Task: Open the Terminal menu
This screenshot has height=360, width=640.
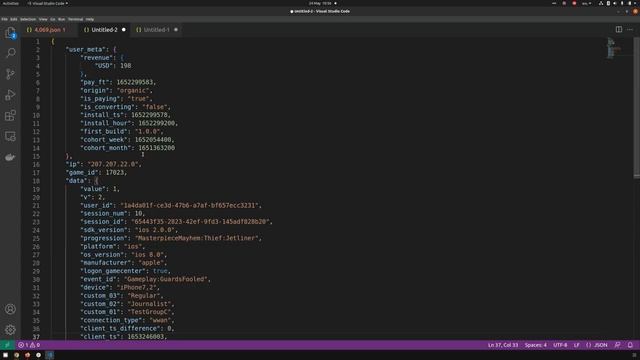Action: click(75, 19)
